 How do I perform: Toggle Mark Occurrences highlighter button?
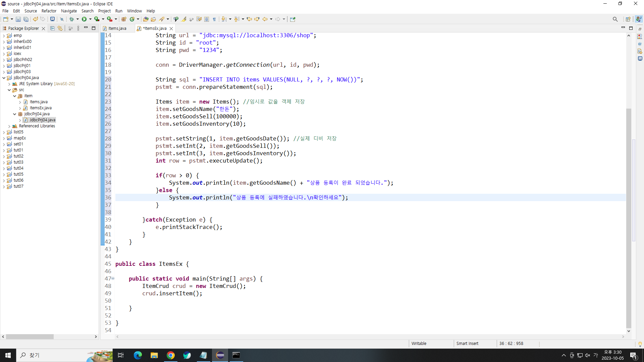point(184,19)
